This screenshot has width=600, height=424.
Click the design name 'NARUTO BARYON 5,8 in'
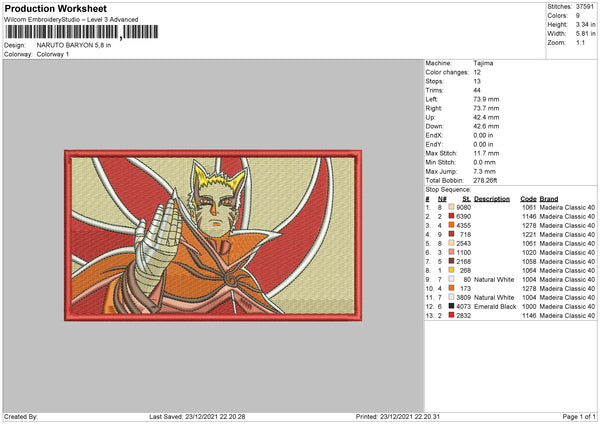74,45
